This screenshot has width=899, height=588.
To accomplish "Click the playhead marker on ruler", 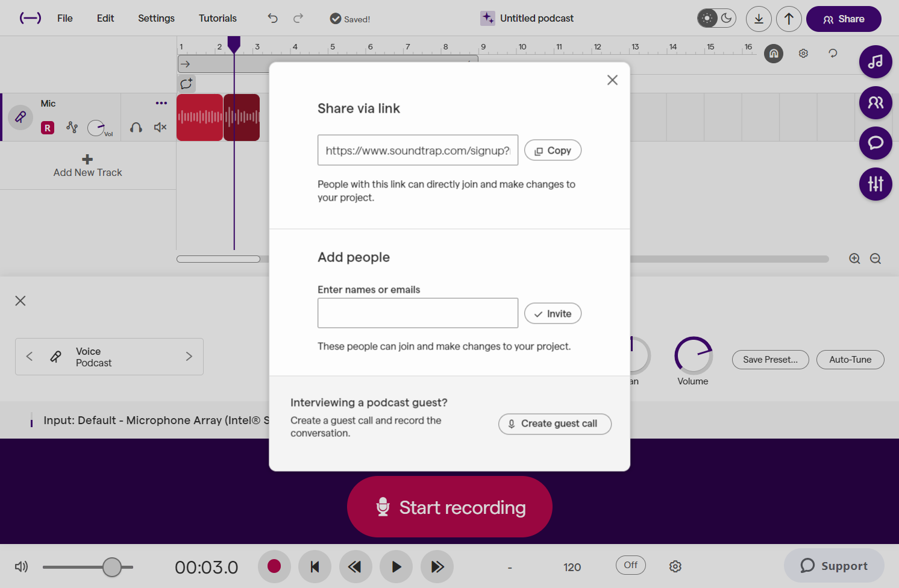I will click(234, 44).
